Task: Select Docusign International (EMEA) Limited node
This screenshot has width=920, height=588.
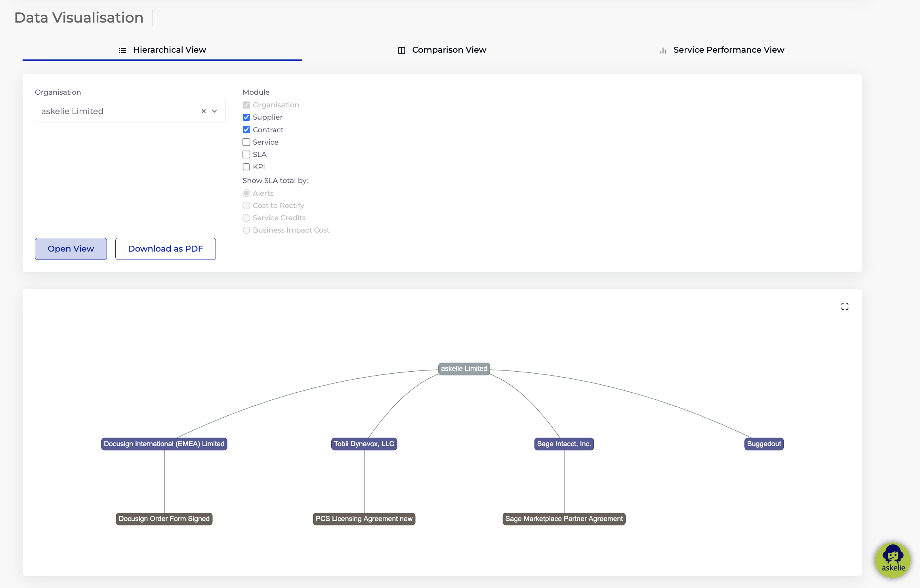Action: (164, 444)
